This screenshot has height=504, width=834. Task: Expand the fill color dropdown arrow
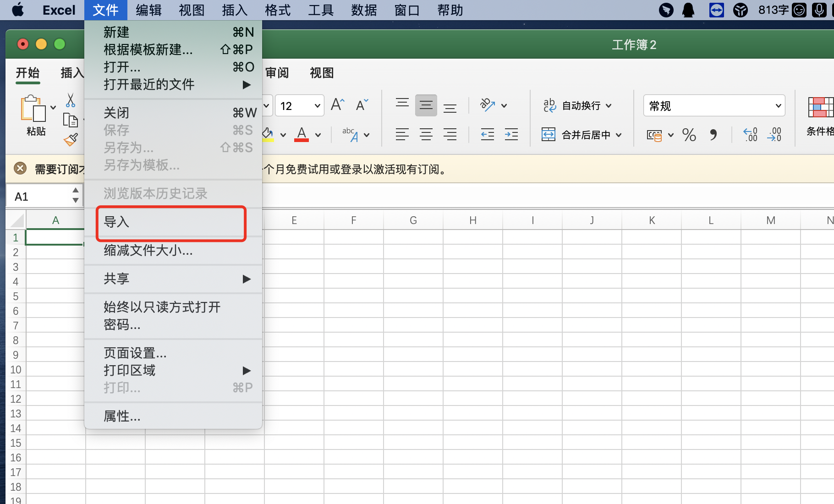pos(283,135)
